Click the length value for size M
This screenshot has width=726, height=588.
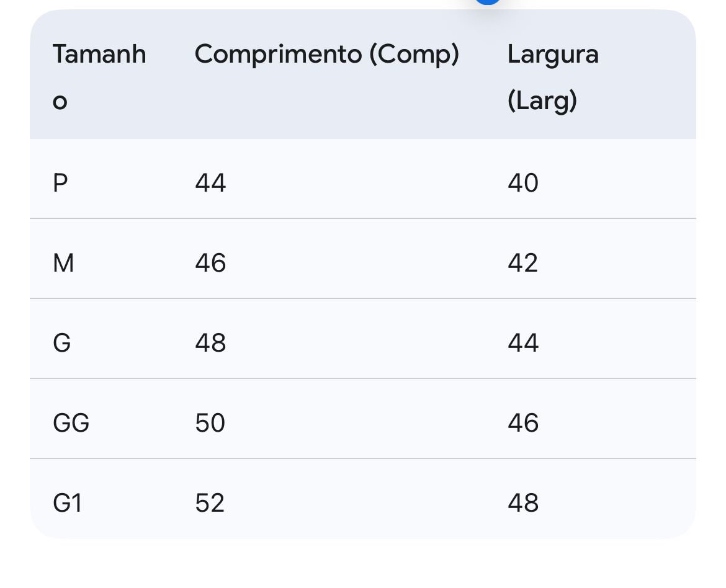210,263
